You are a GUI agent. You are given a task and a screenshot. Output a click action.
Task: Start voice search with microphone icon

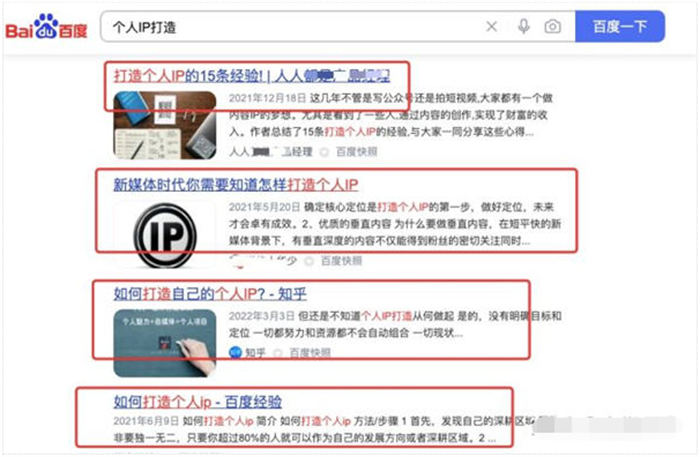pos(524,27)
